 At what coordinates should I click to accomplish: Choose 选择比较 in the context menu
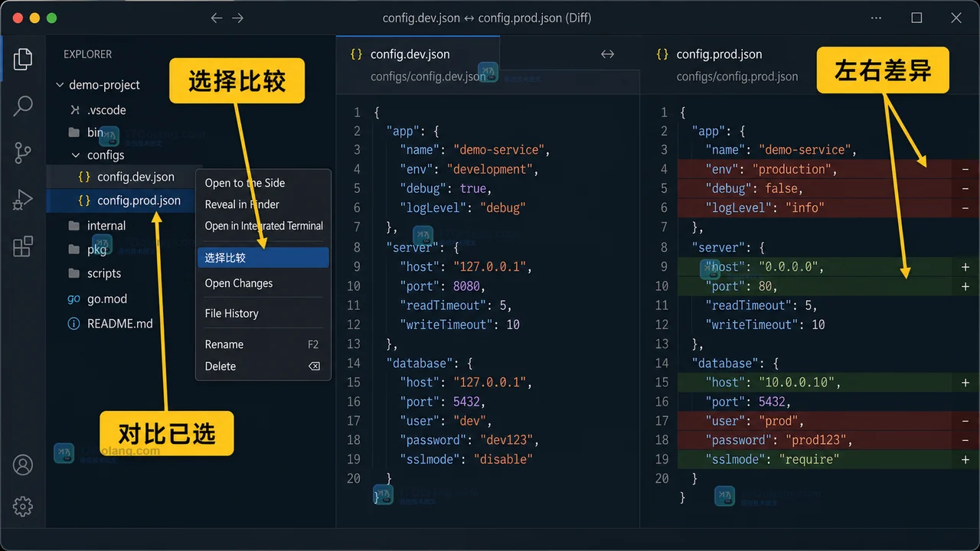coord(263,258)
